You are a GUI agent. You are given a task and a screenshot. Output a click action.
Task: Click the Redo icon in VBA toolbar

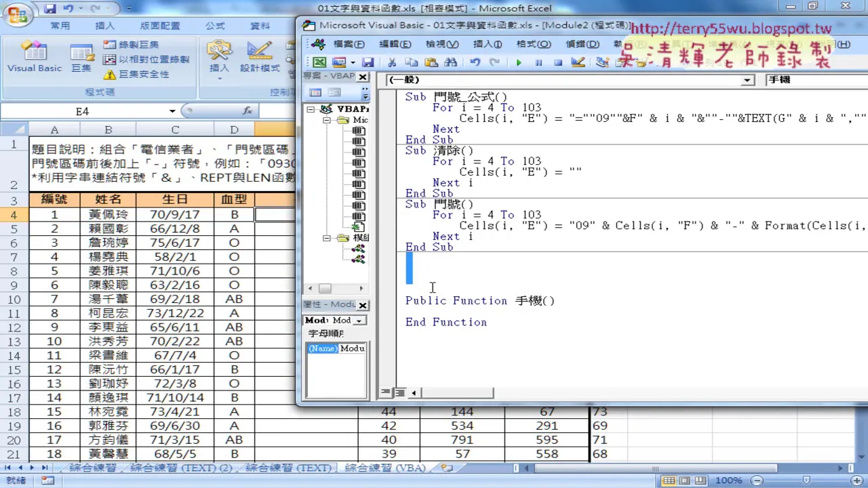pyautogui.click(x=494, y=62)
